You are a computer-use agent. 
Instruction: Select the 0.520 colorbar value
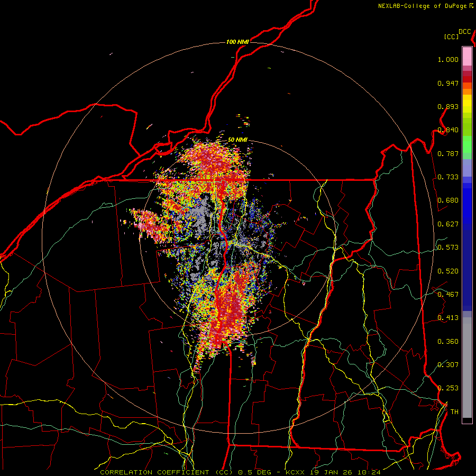(x=448, y=271)
